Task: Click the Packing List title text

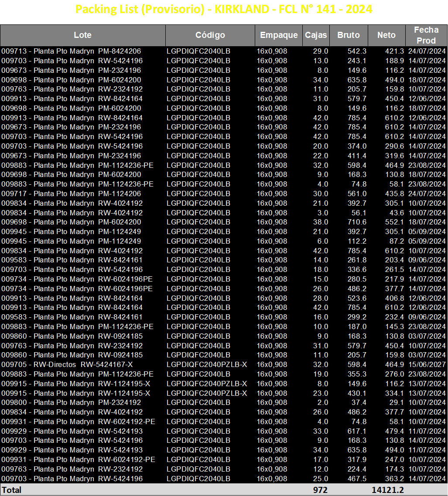Action: (x=224, y=9)
